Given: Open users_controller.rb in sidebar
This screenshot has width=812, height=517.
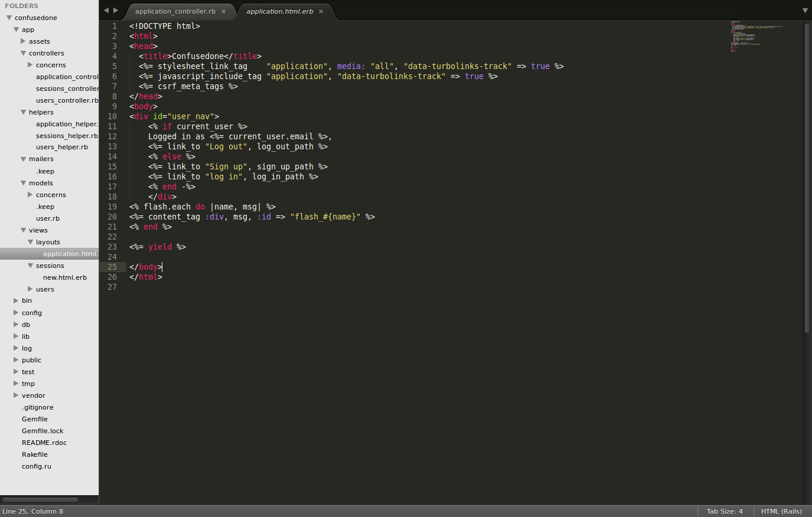Looking at the screenshot, I should tap(67, 100).
